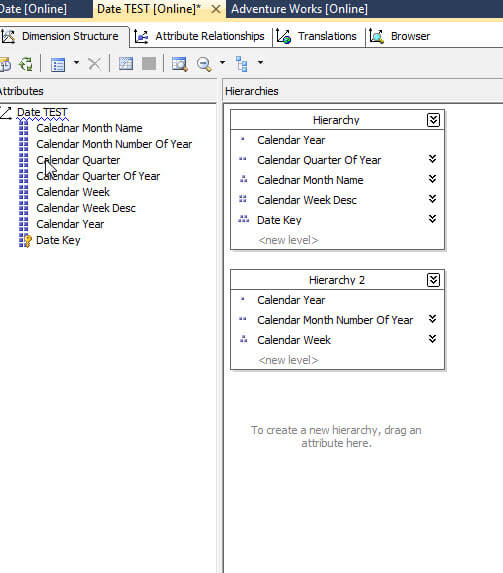
Task: Click the hierarchy layout tree icon
Action: tap(242, 64)
